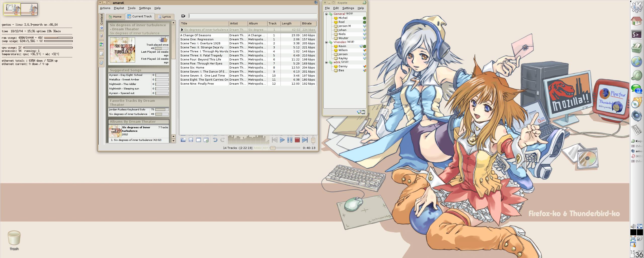Click Jordan Rudess Keyboard Solo favorite track
644x258 pixels.
(127, 110)
